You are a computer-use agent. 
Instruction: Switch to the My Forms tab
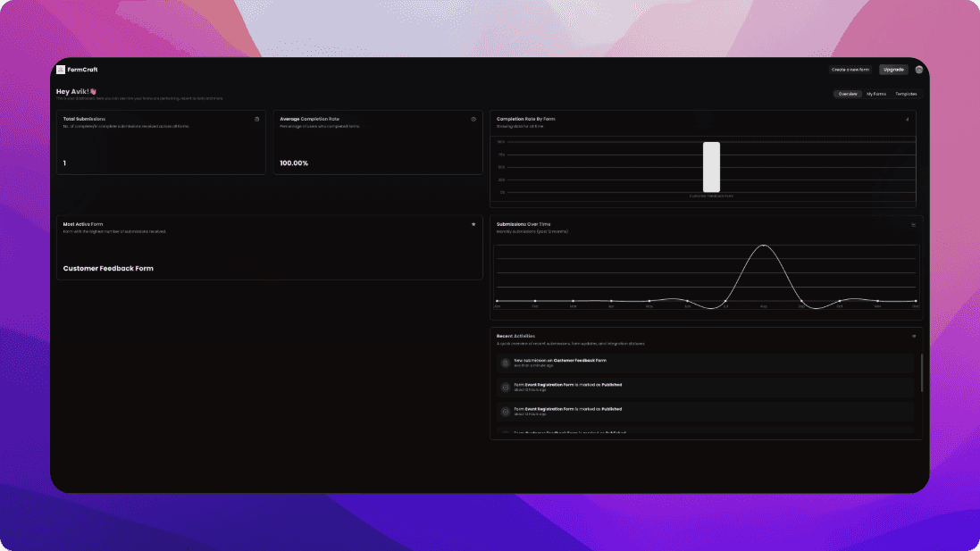click(875, 94)
